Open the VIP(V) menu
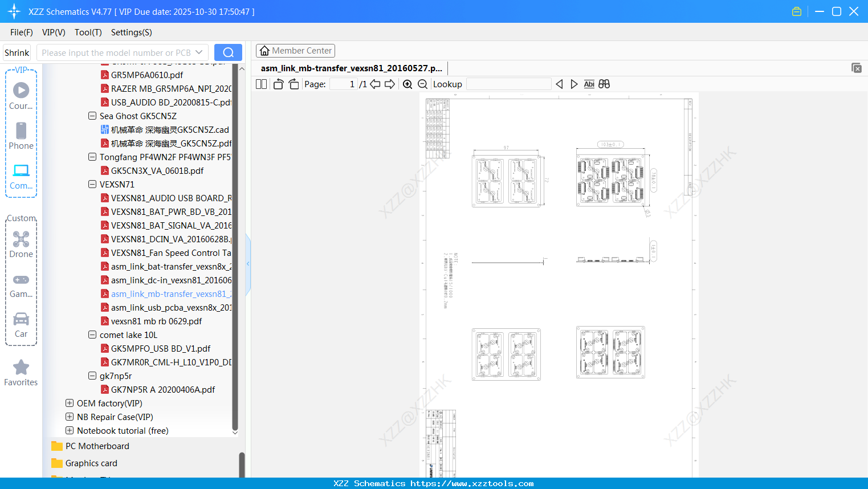This screenshot has height=489, width=868. tap(54, 32)
